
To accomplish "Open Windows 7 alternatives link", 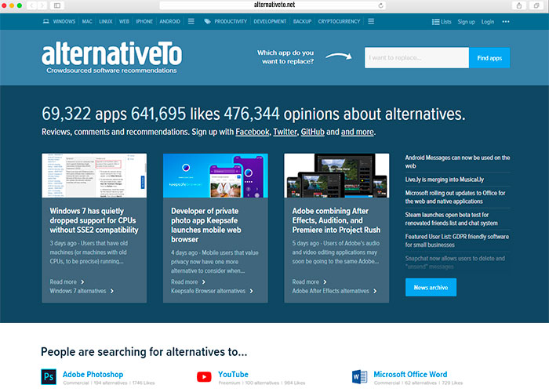I will pyautogui.click(x=82, y=291).
